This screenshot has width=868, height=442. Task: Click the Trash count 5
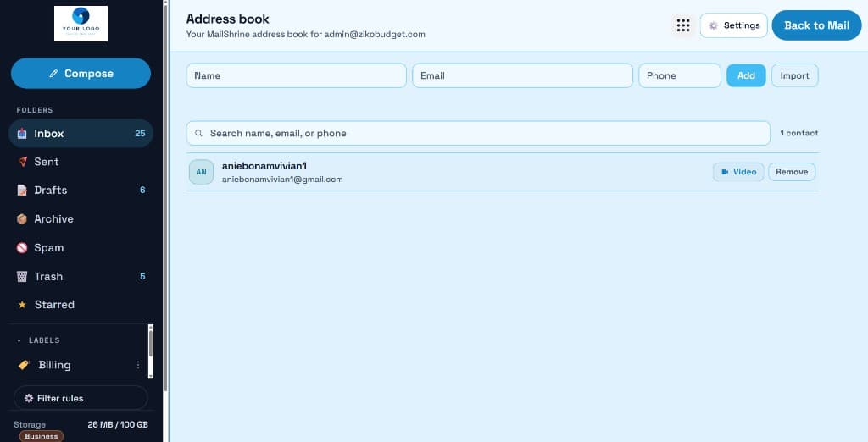[142, 276]
